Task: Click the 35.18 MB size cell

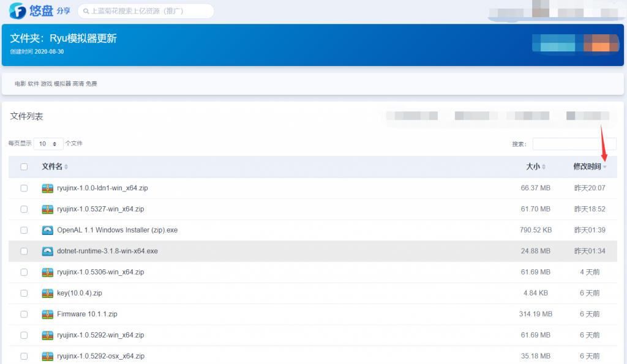Action: click(535, 356)
